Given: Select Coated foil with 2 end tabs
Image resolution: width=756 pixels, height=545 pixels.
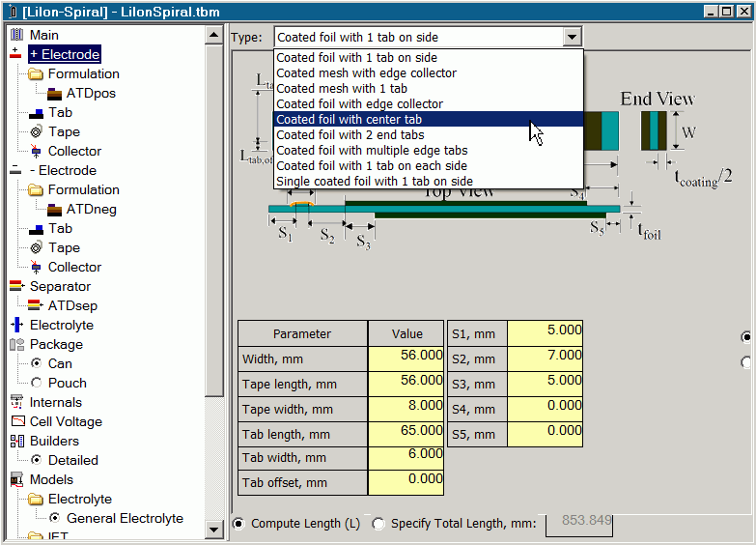Looking at the screenshot, I should point(350,135).
